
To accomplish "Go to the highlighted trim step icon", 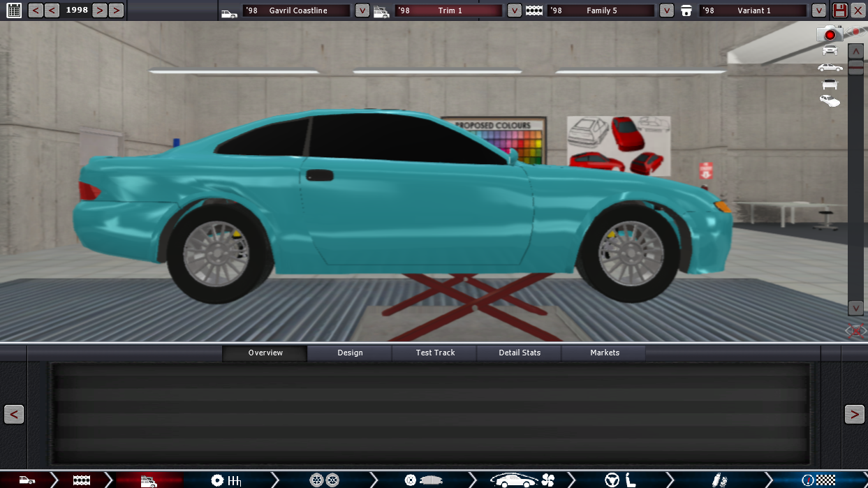I will [x=149, y=480].
